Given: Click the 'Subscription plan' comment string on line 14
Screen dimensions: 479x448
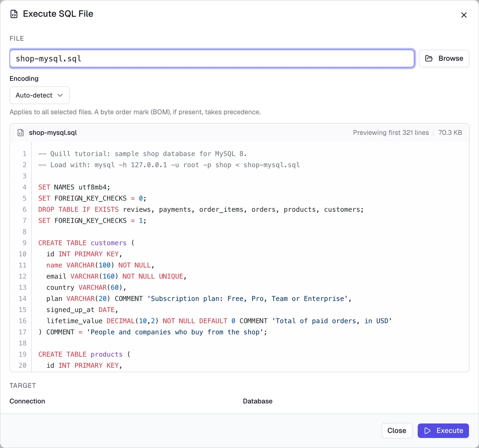Looking at the screenshot, I should pos(247,299).
